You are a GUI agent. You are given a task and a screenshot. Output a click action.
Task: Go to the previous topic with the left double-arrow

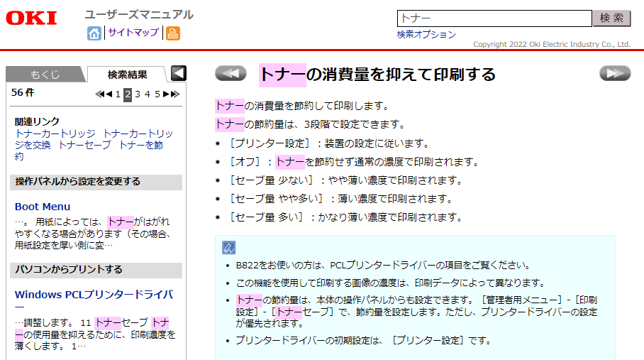coord(230,73)
